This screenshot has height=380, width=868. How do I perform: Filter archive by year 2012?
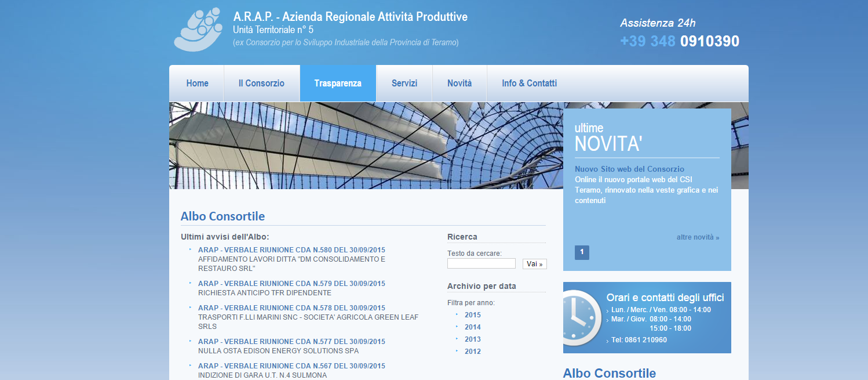472,352
